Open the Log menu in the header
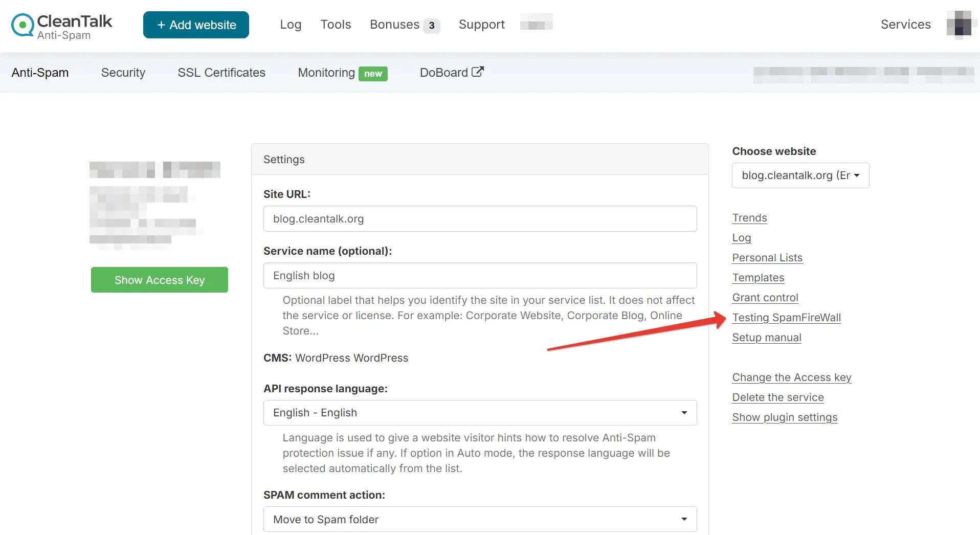The image size is (980, 535). (291, 25)
